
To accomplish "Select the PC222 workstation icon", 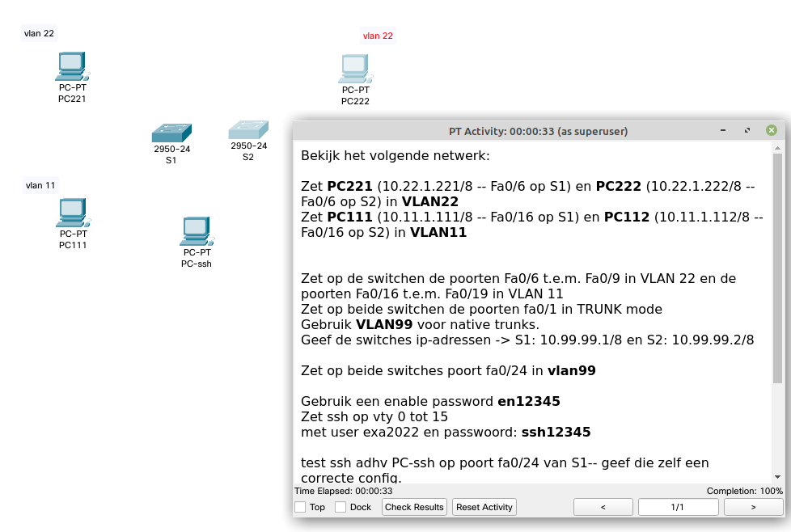I will (x=355, y=68).
